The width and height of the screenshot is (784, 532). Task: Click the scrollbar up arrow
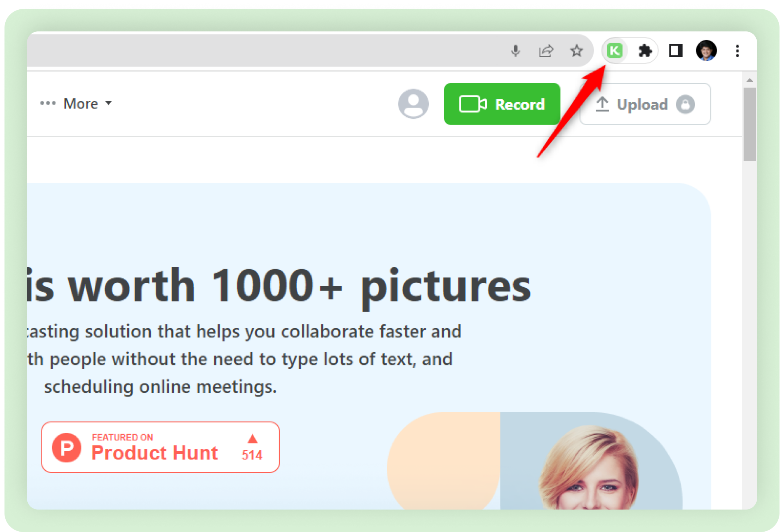click(x=750, y=80)
